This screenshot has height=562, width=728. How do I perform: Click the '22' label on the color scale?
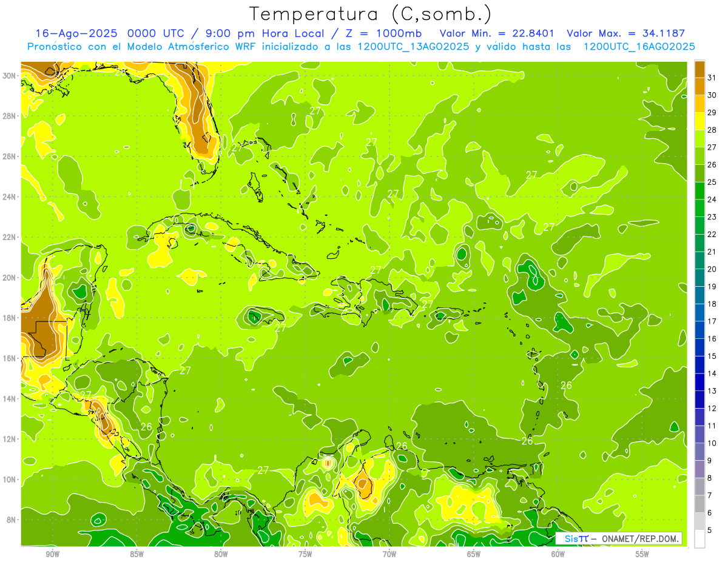click(712, 234)
